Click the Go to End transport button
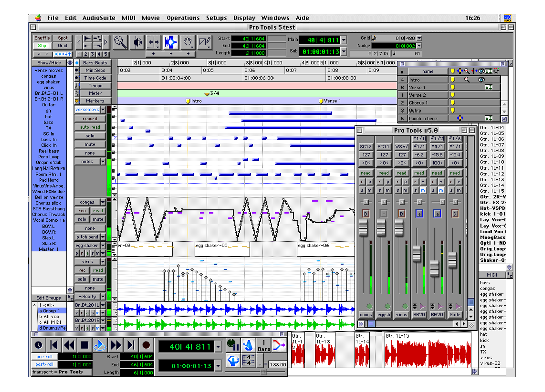The width and height of the screenshot is (545, 392). tap(131, 345)
